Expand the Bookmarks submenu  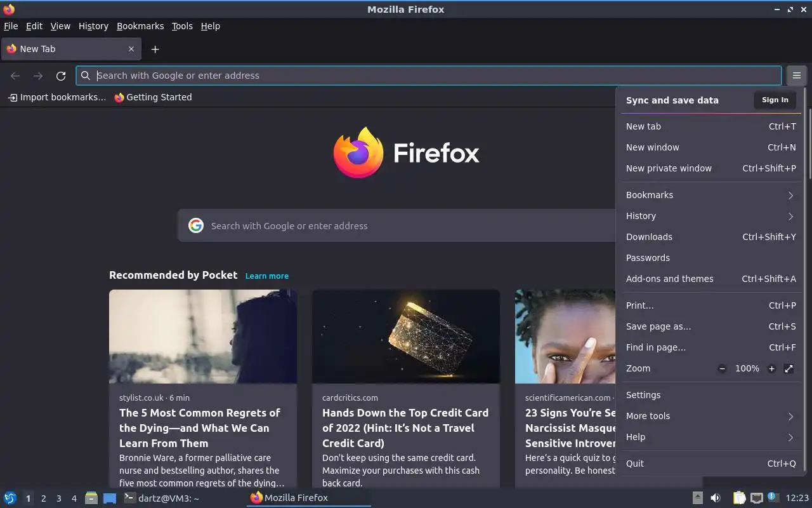[710, 195]
